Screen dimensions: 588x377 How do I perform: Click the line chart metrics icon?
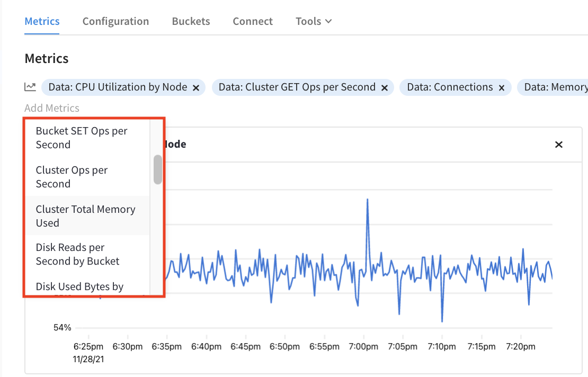coord(29,87)
